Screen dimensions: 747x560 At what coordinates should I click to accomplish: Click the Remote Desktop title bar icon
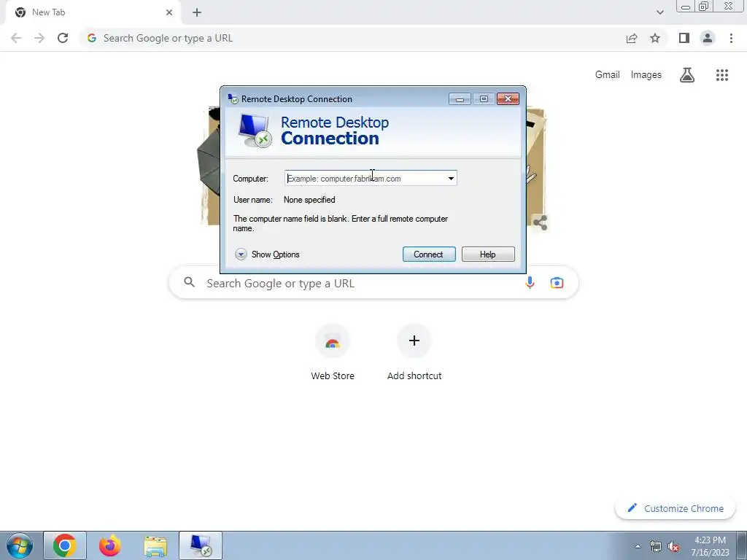(x=233, y=99)
